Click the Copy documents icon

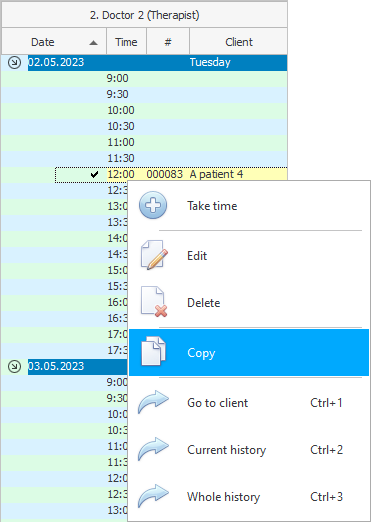coord(153,352)
